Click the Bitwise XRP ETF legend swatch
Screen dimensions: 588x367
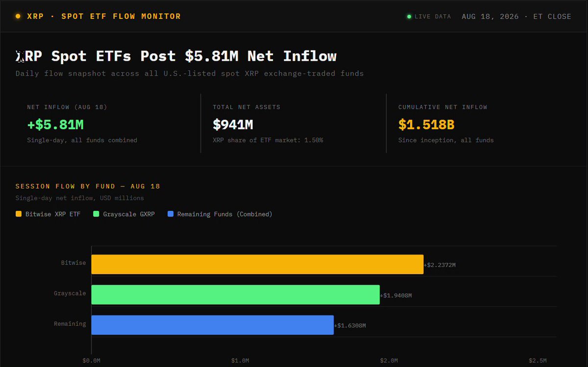coord(19,214)
